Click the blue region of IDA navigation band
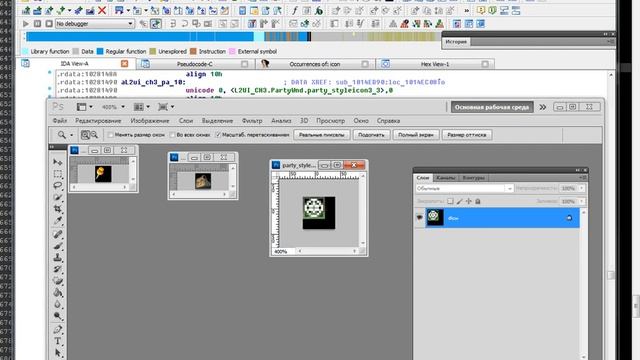The height and width of the screenshot is (360, 640). point(140,37)
